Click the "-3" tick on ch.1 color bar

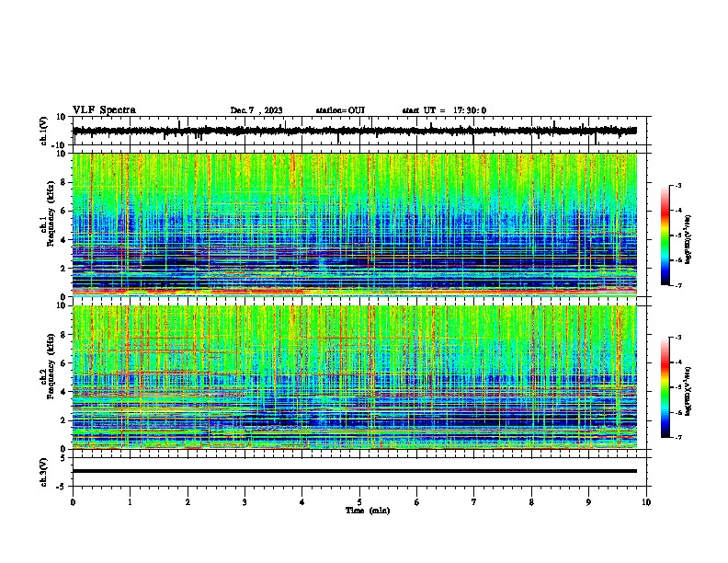click(x=677, y=185)
